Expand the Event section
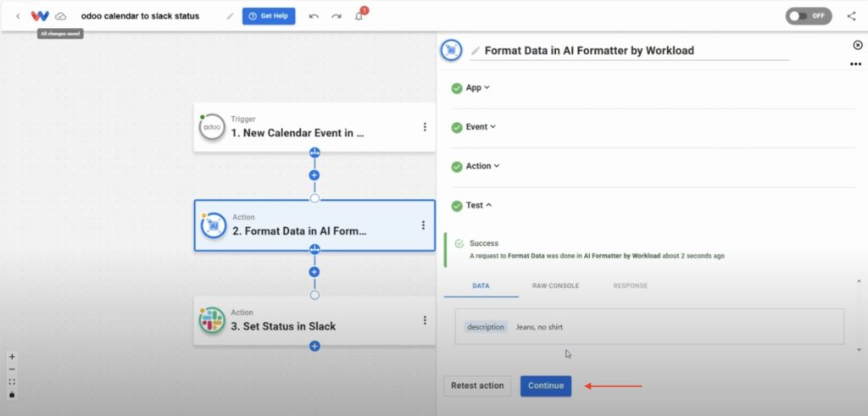Screen dimensions: 868x416 click(481, 127)
